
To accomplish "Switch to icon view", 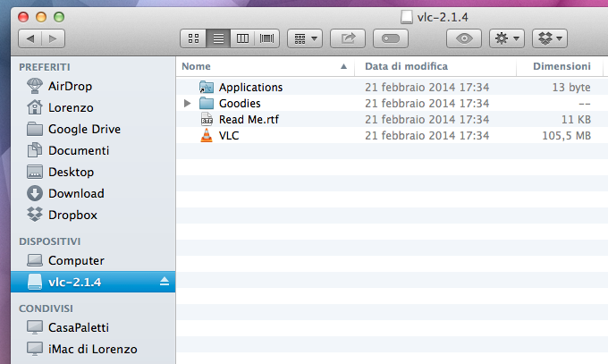I will [193, 38].
